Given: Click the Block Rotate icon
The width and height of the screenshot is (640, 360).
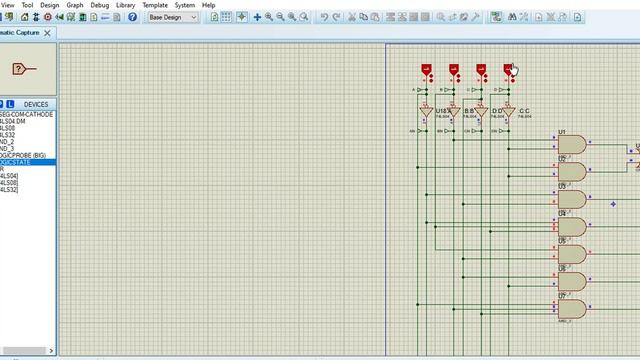Looking at the screenshot, I should pyautogui.click(x=413, y=17).
